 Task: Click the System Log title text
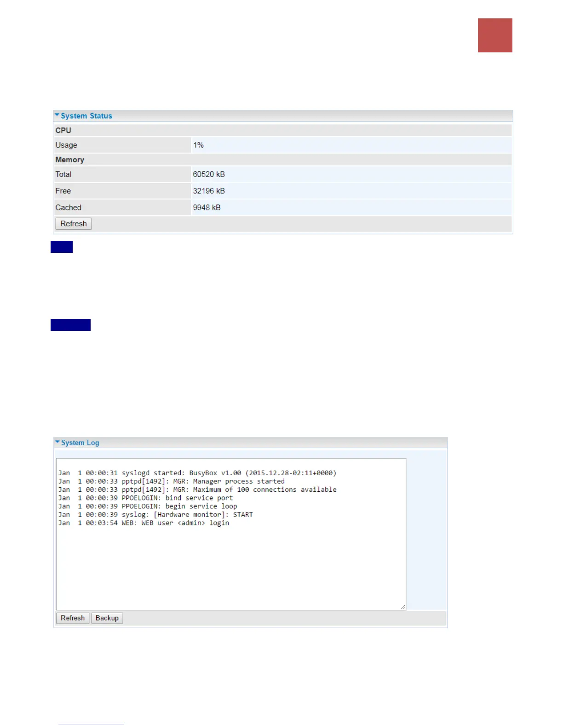(80, 443)
